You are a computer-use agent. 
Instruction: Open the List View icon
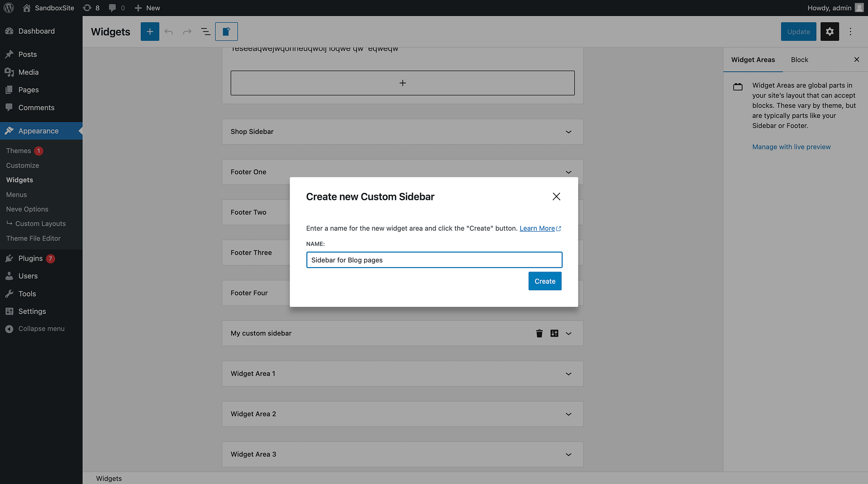pyautogui.click(x=206, y=32)
